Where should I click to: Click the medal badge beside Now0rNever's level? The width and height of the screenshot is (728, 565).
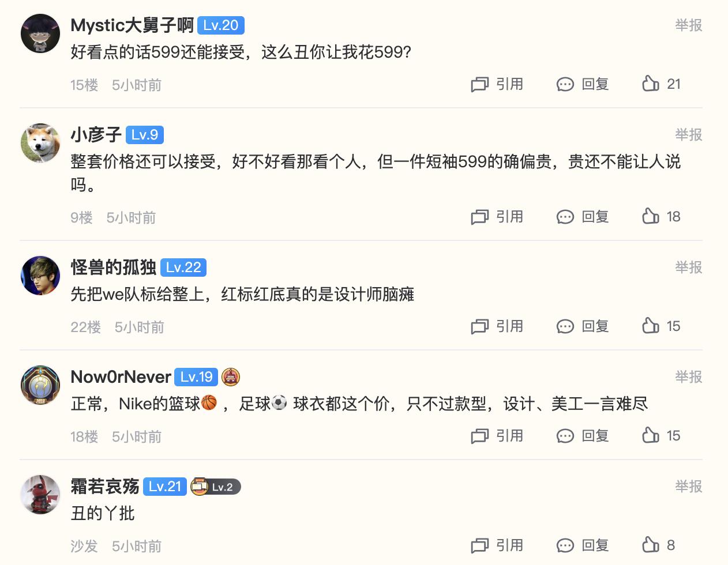(232, 377)
